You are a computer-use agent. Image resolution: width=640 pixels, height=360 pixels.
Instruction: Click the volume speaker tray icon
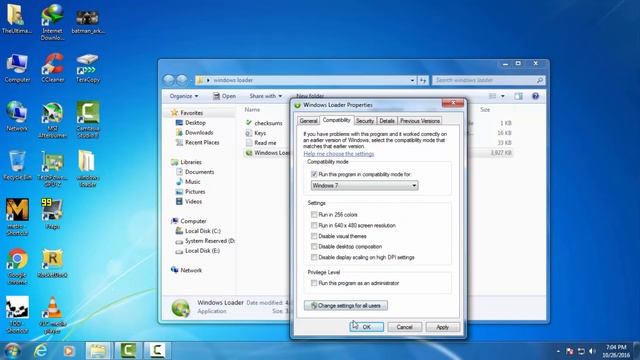tap(593, 351)
